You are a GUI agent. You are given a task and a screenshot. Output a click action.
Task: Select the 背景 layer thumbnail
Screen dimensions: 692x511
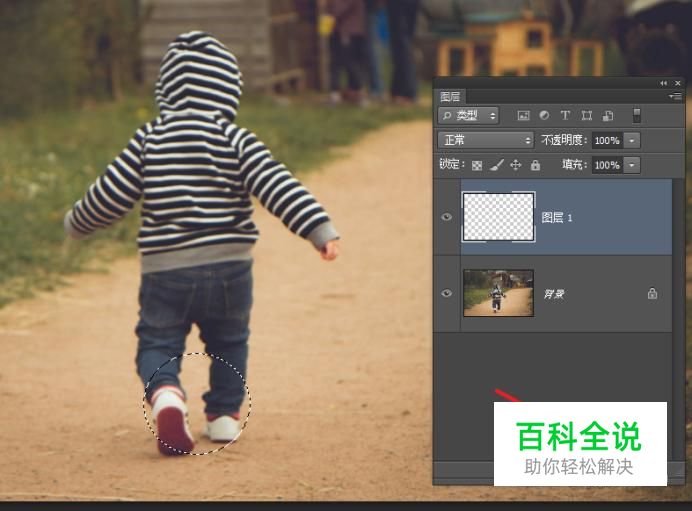[498, 293]
